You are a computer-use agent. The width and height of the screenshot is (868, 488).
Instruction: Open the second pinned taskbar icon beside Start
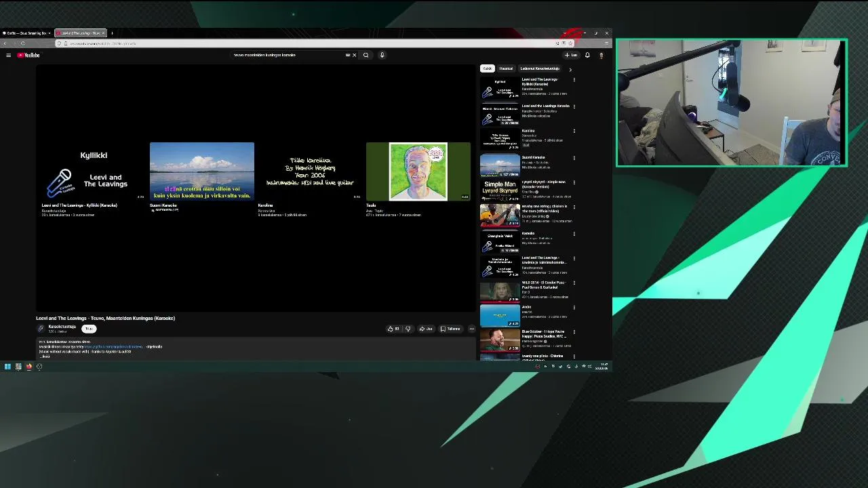tap(18, 367)
